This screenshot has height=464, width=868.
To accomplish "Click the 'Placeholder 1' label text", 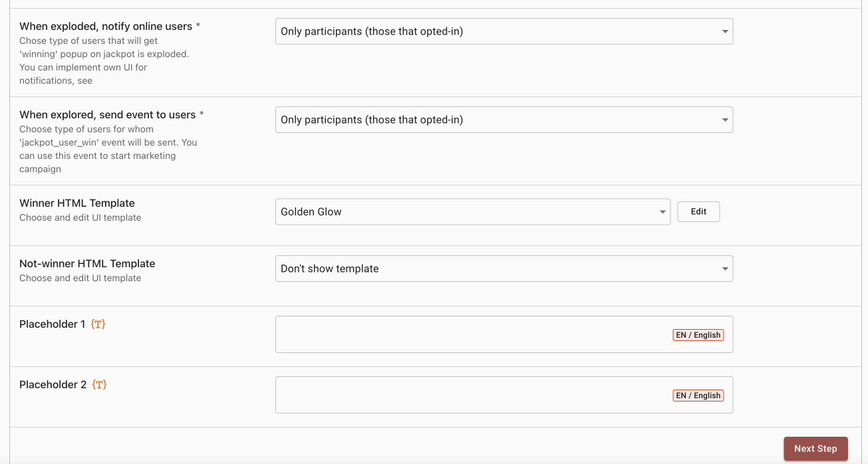I will click(53, 324).
